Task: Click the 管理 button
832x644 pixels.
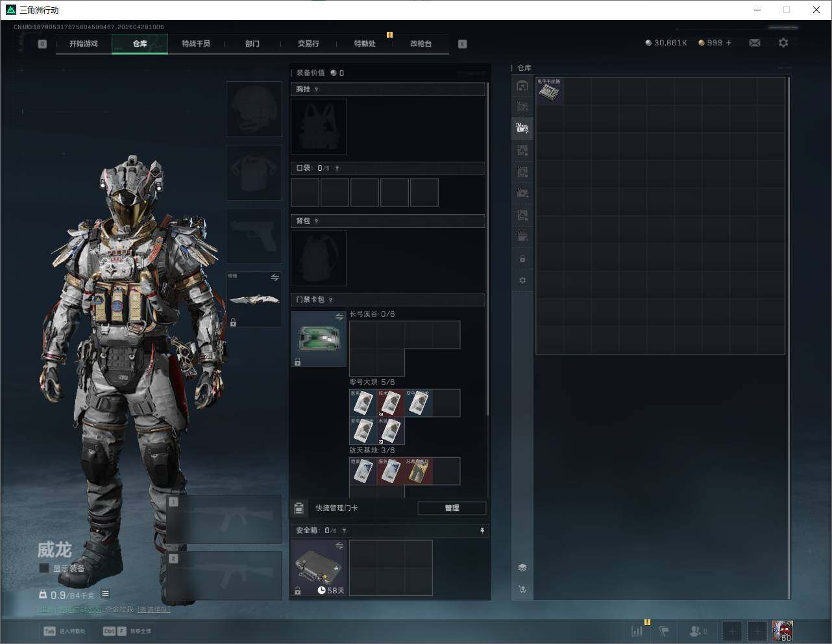Action: point(452,508)
